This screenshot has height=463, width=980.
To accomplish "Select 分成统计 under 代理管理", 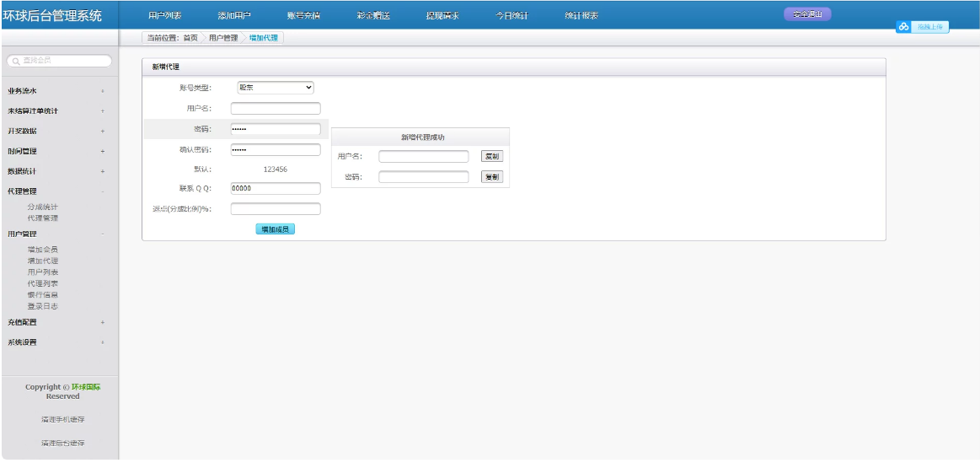I will coord(42,207).
